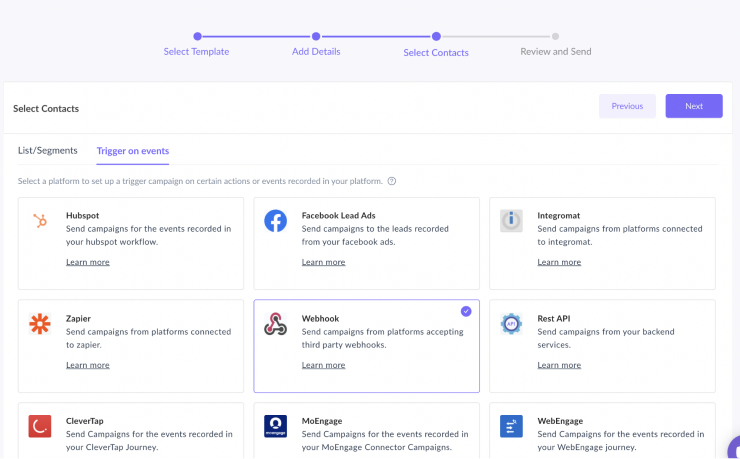Open Webhook Learn more link
This screenshot has height=459, width=740.
click(x=323, y=365)
